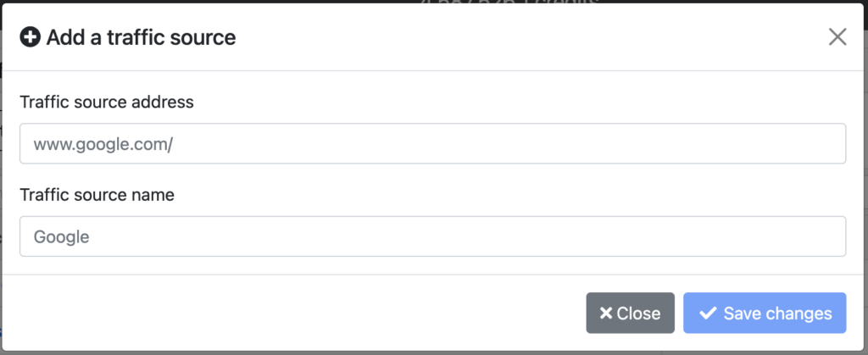Click the dimmed backdrop above the dialog
868x355 pixels.
pyautogui.click(x=221, y=2)
